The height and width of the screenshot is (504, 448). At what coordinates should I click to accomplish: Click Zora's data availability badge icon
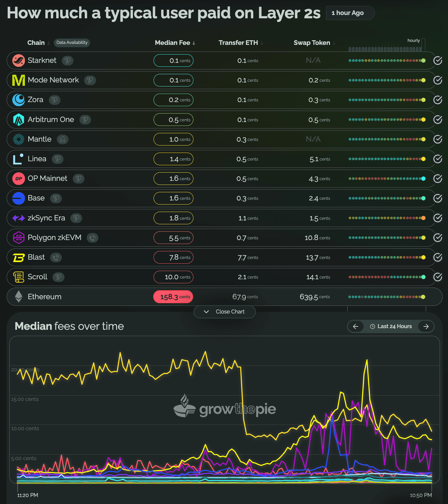pyautogui.click(x=55, y=100)
